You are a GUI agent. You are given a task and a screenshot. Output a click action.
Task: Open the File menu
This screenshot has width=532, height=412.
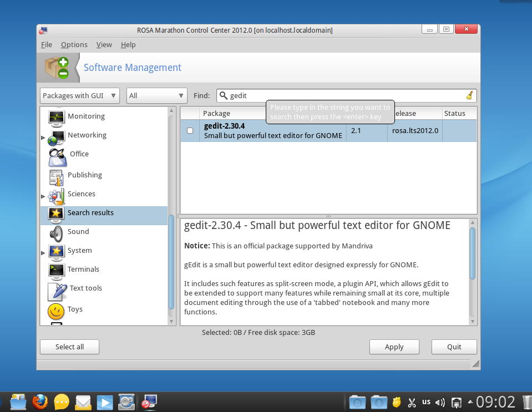pyautogui.click(x=47, y=45)
